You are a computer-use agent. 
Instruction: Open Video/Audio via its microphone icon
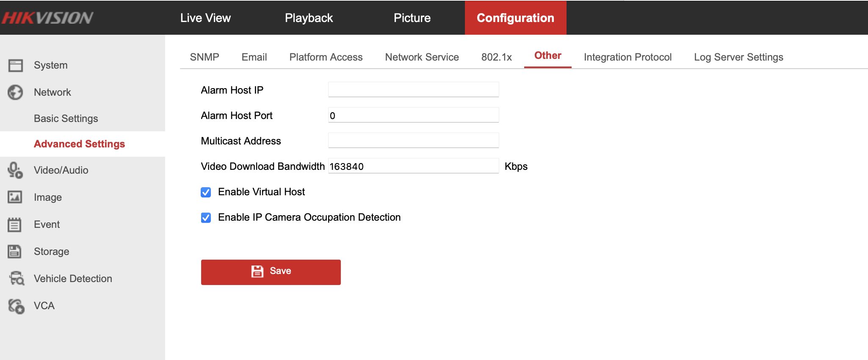point(16,170)
